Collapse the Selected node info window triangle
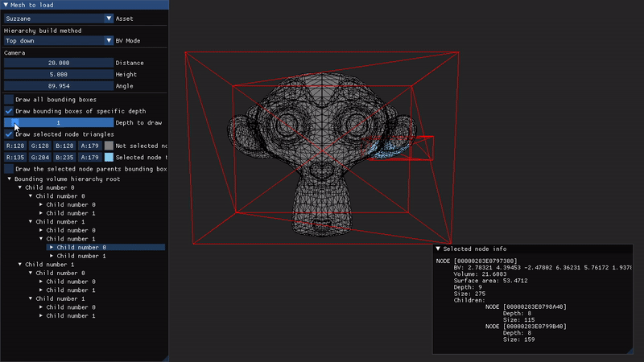The image size is (644, 362). pos(438,249)
